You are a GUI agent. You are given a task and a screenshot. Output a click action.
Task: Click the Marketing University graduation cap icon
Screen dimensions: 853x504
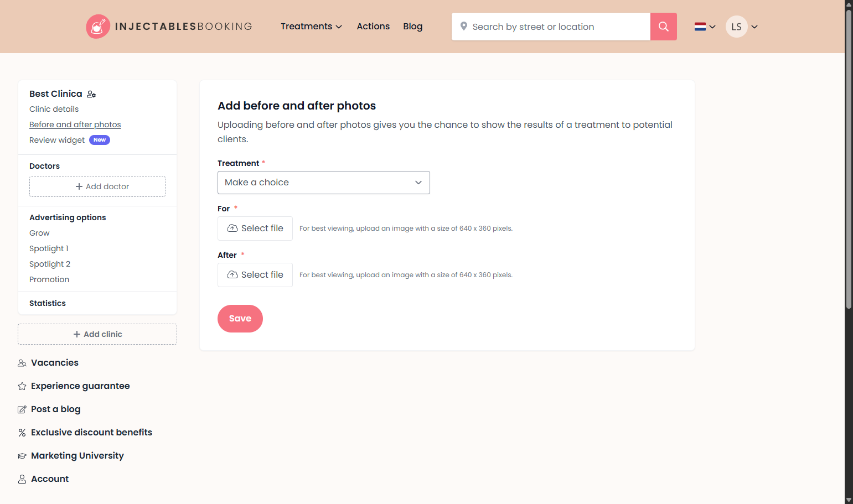(22, 456)
